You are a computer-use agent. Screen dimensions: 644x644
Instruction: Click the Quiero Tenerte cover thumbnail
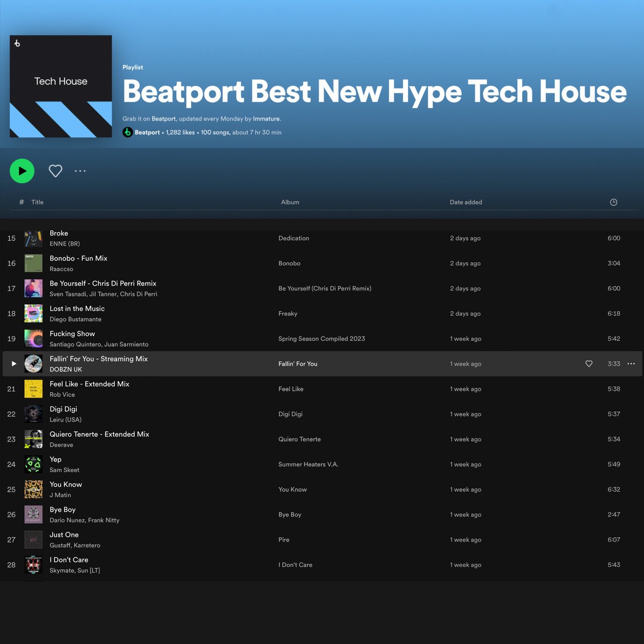(x=33, y=439)
